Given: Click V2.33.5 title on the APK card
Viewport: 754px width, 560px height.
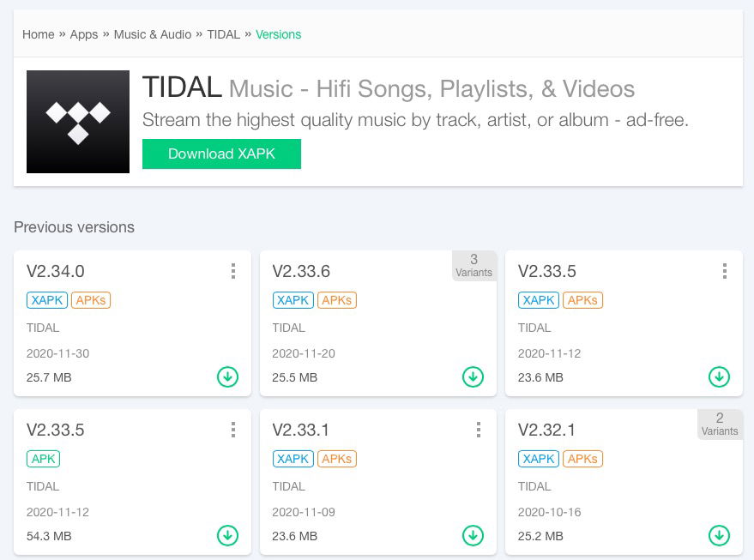Looking at the screenshot, I should (55, 430).
